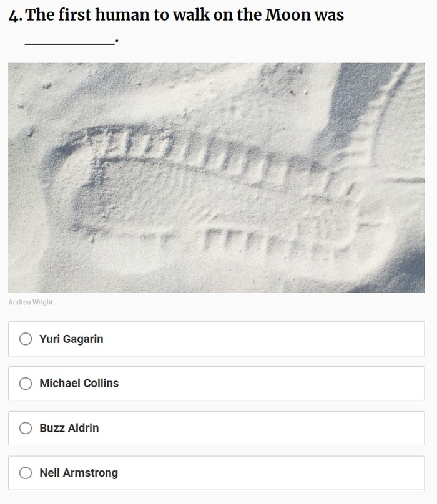Click the "Buzz Aldrin" answer text
This screenshot has width=437, height=504.
tap(69, 428)
